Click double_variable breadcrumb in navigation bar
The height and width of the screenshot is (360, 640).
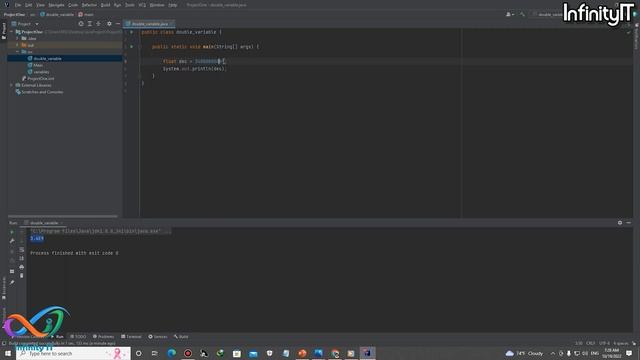coord(57,14)
